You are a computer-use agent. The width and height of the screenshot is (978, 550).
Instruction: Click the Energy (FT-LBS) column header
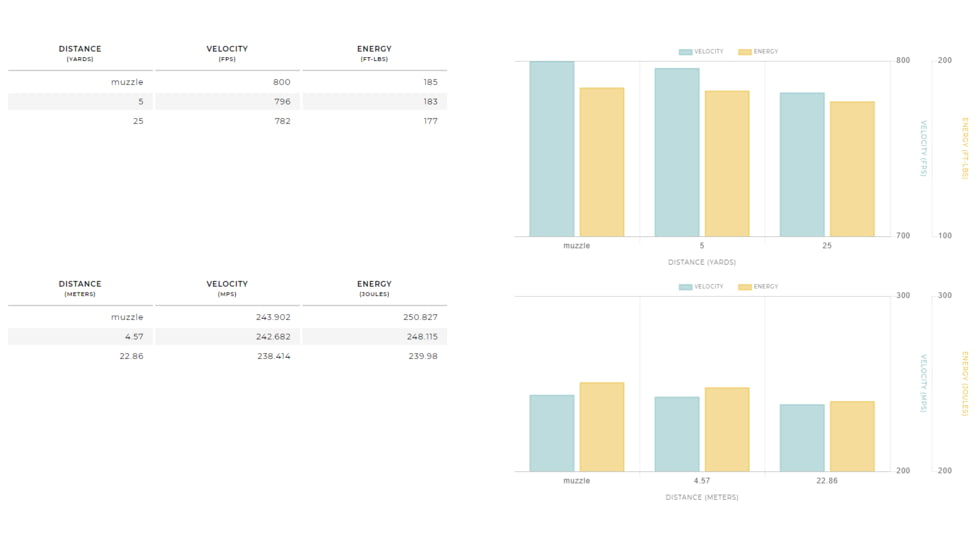click(x=374, y=53)
